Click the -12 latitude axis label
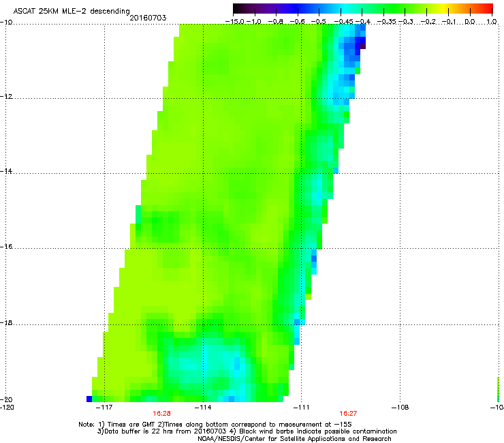 tap(6, 97)
